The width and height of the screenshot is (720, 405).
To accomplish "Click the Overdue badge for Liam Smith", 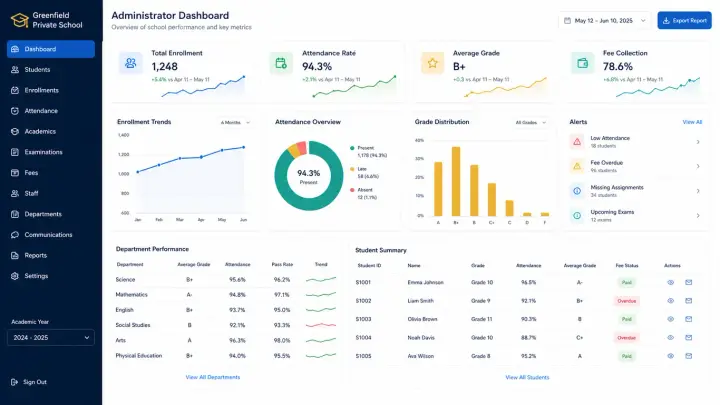I will click(626, 301).
